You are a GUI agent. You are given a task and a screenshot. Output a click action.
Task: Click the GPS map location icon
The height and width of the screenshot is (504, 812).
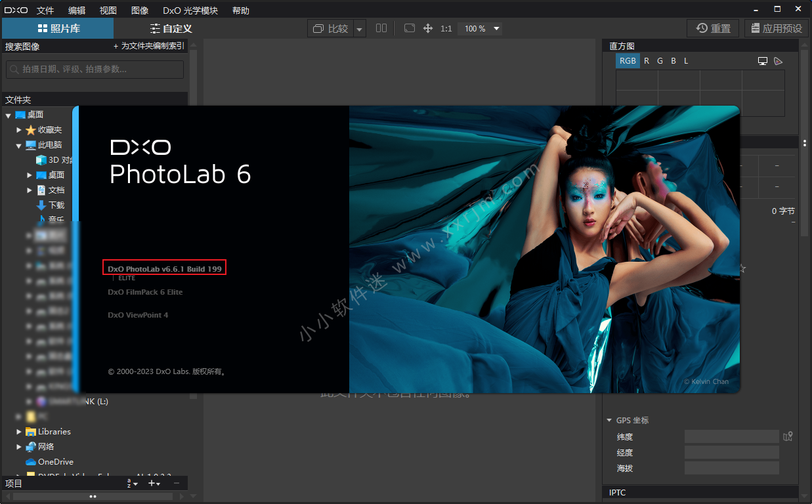(x=788, y=436)
